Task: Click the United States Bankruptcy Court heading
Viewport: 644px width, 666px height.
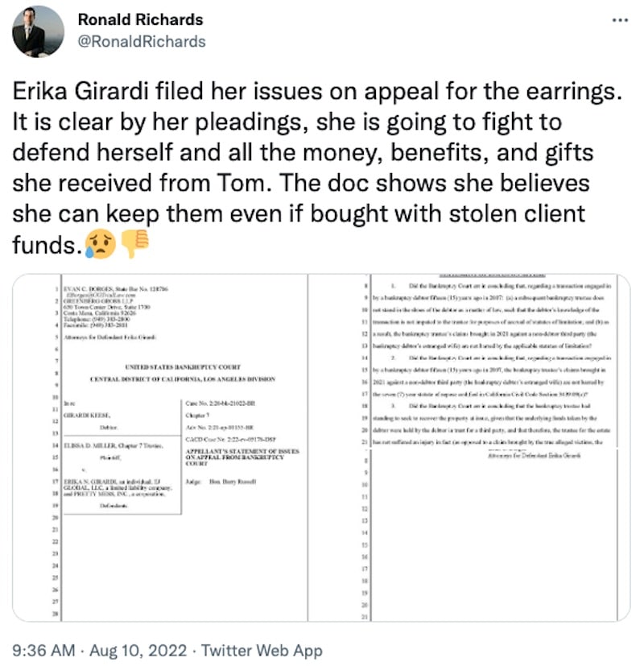Action: click(x=183, y=367)
